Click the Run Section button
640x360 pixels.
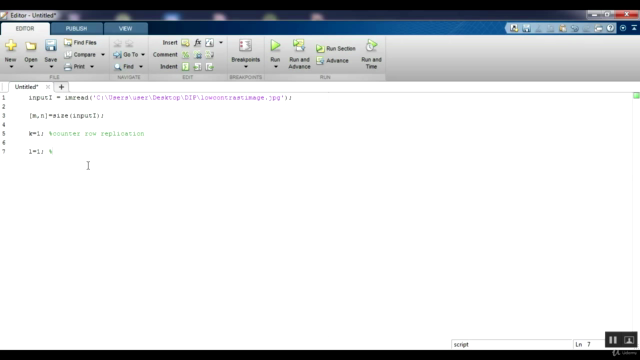[x=336, y=49]
